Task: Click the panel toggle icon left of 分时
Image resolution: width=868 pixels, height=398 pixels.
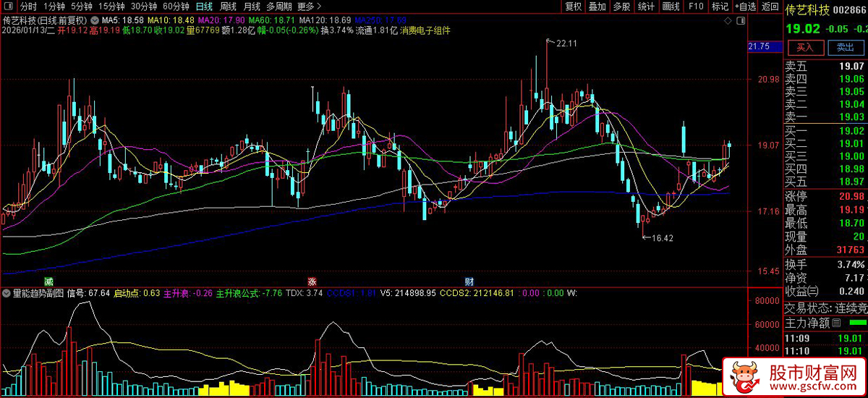Action: point(9,7)
